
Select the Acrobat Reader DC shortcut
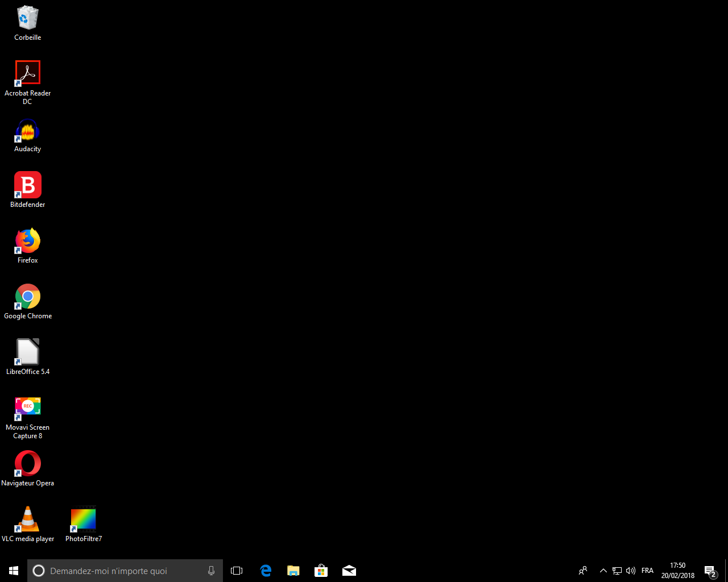click(x=27, y=83)
